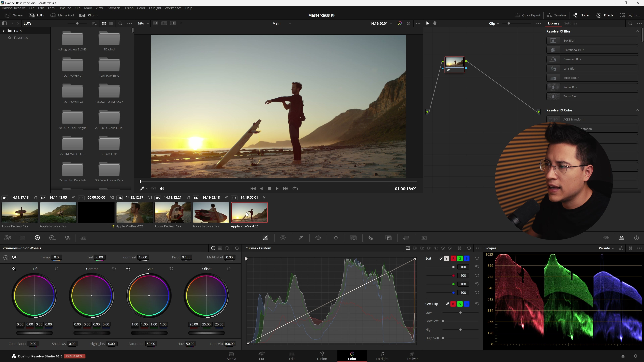
Task: Open the Media Pool panel
Action: pyautogui.click(x=62, y=15)
